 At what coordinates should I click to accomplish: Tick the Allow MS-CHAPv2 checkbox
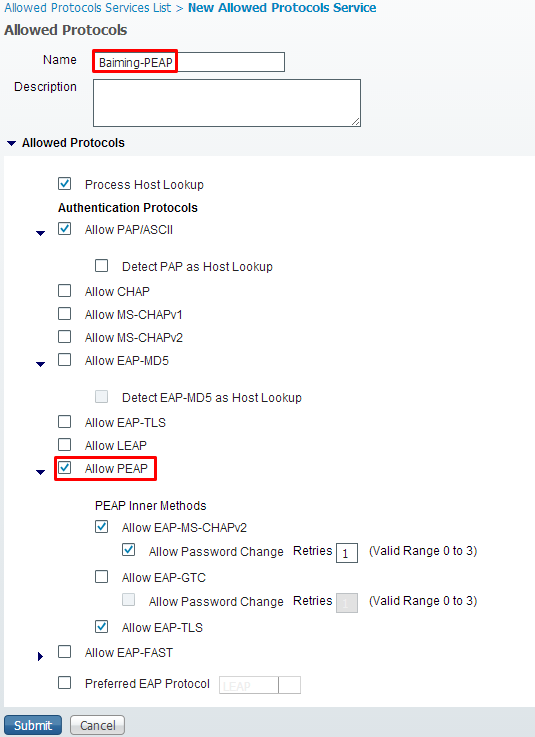click(64, 337)
